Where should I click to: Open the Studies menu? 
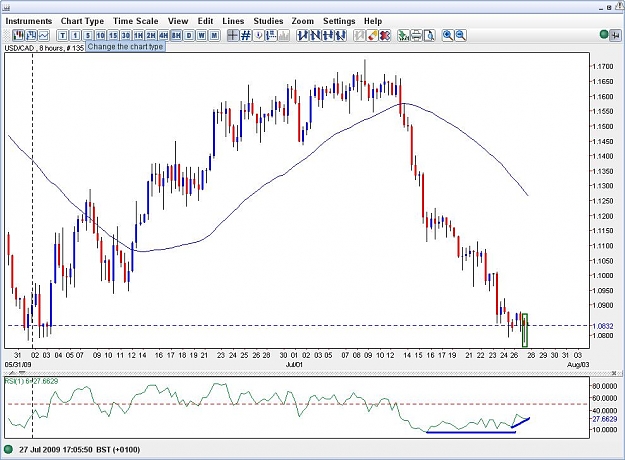(x=268, y=21)
